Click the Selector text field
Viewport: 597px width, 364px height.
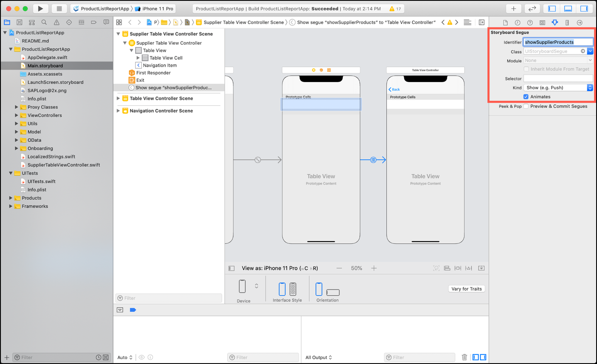558,78
